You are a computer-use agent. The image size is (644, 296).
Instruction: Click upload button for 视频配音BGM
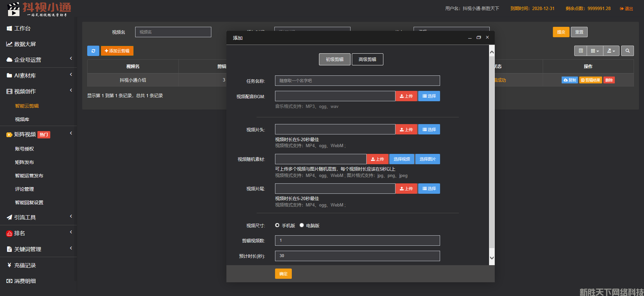click(x=406, y=96)
